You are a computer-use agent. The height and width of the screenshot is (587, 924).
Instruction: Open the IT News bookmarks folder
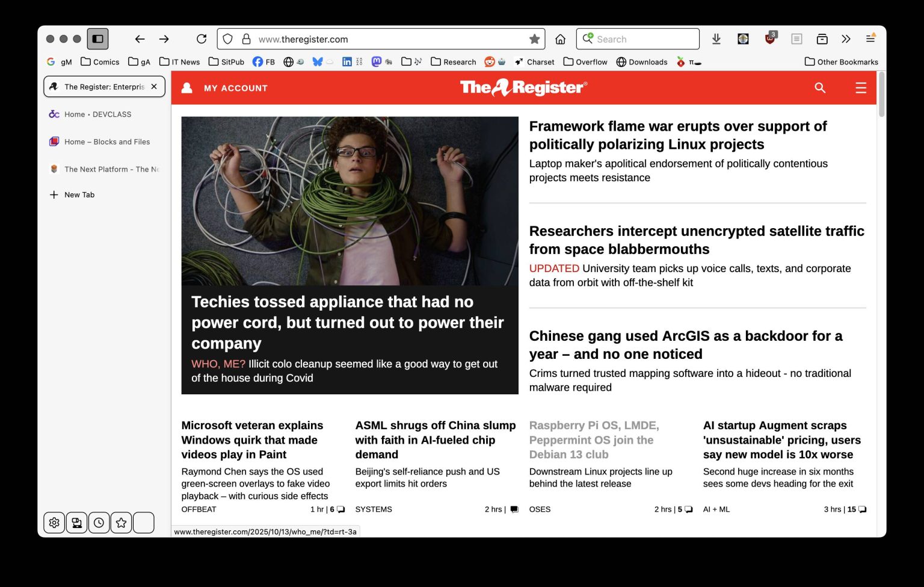(x=179, y=62)
